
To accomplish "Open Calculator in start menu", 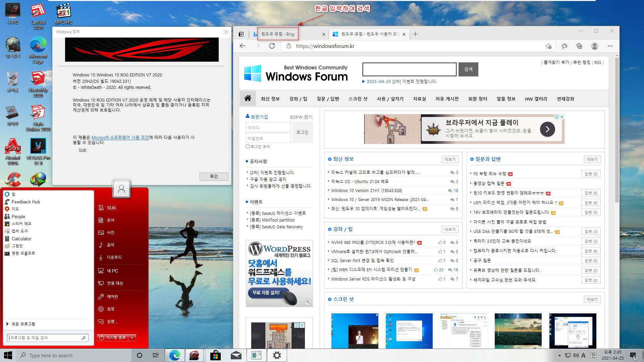I will (x=21, y=239).
